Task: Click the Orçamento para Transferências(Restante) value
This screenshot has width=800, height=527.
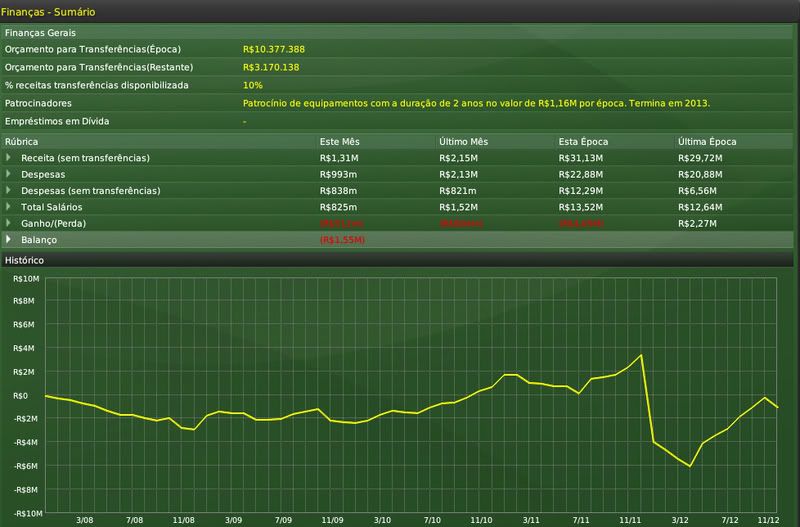Action: tap(270, 67)
